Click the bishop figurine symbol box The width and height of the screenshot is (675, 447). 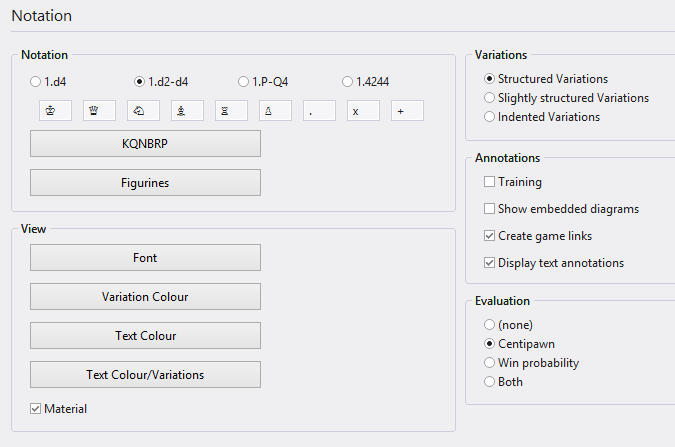187,111
